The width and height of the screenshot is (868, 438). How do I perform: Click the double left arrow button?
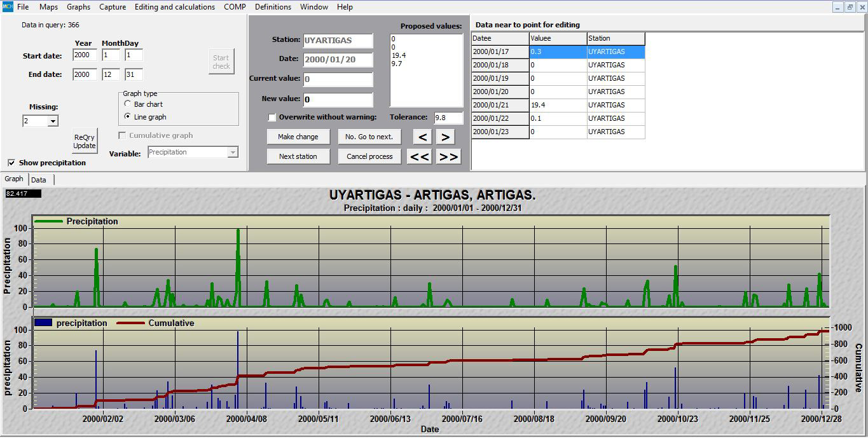pos(419,156)
